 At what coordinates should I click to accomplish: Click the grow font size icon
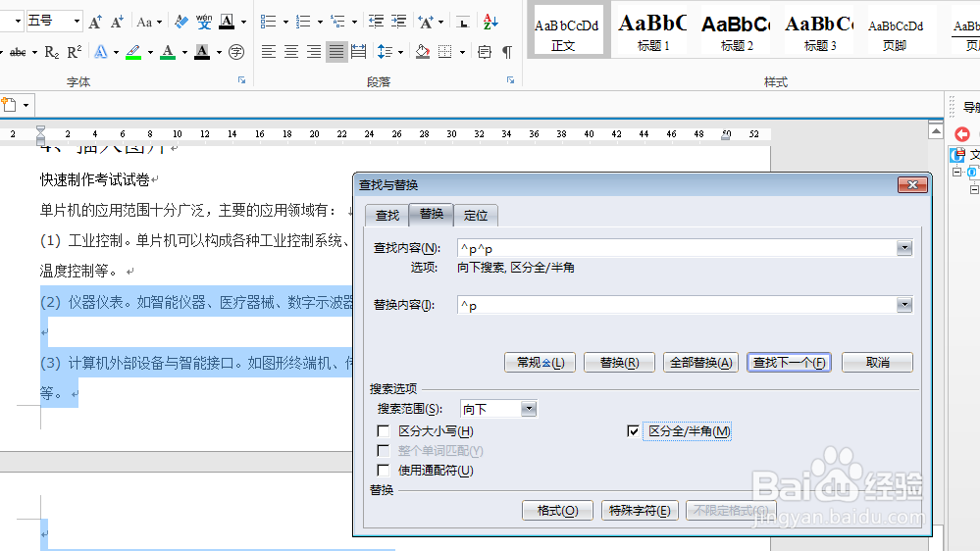pyautogui.click(x=95, y=22)
